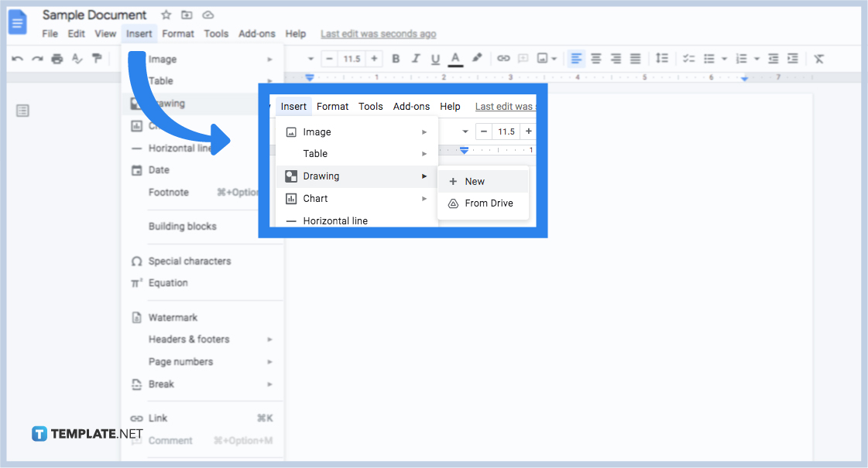Click the font size input field

pos(352,58)
